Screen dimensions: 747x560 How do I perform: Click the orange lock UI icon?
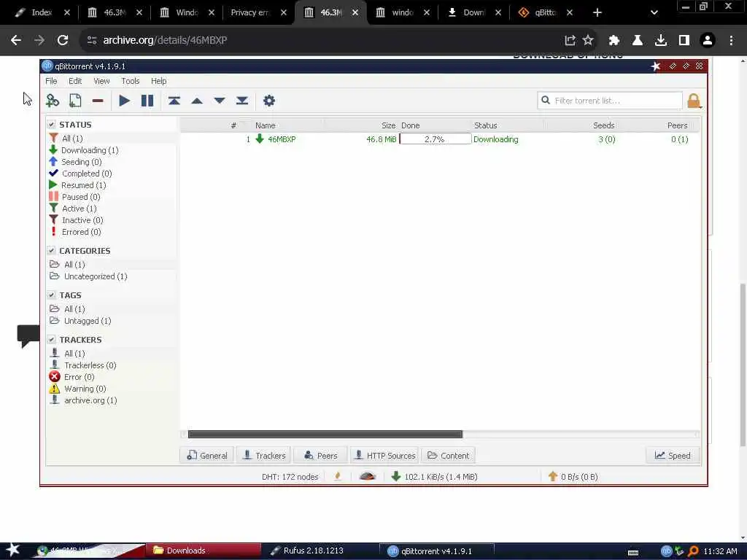[694, 101]
